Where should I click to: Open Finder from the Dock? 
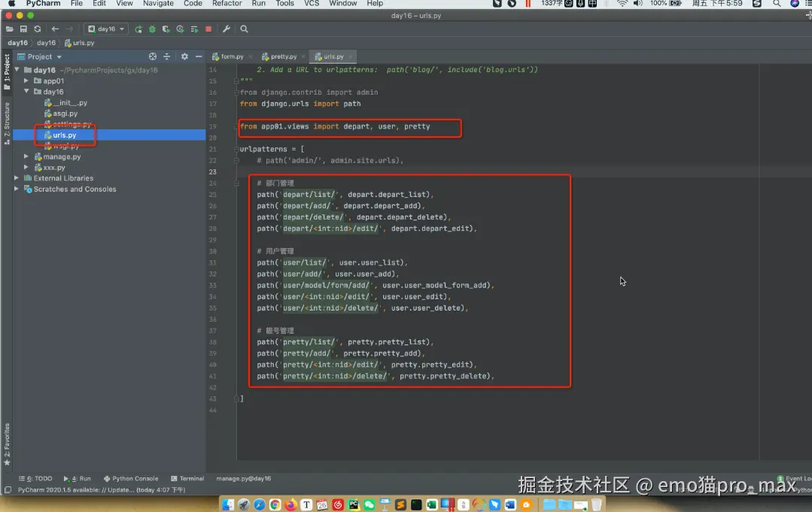tap(227, 504)
